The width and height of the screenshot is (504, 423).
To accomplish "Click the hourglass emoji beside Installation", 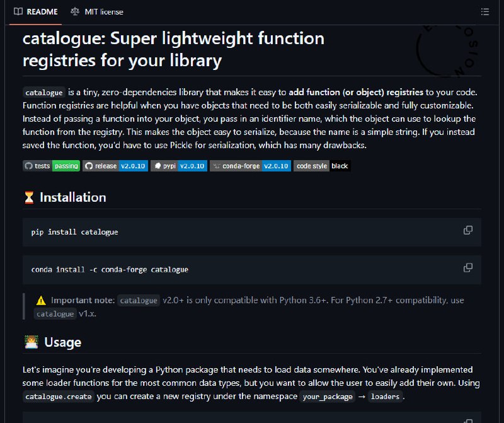I will [x=29, y=197].
